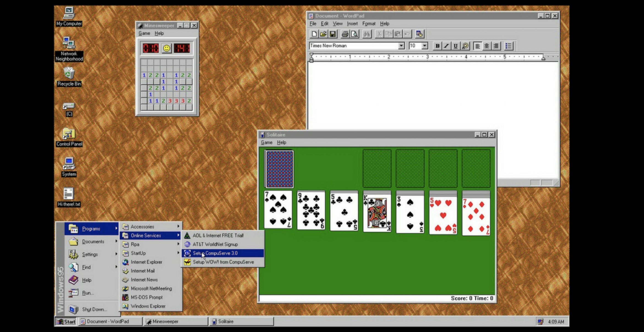Click the Start button on taskbar

click(66, 321)
